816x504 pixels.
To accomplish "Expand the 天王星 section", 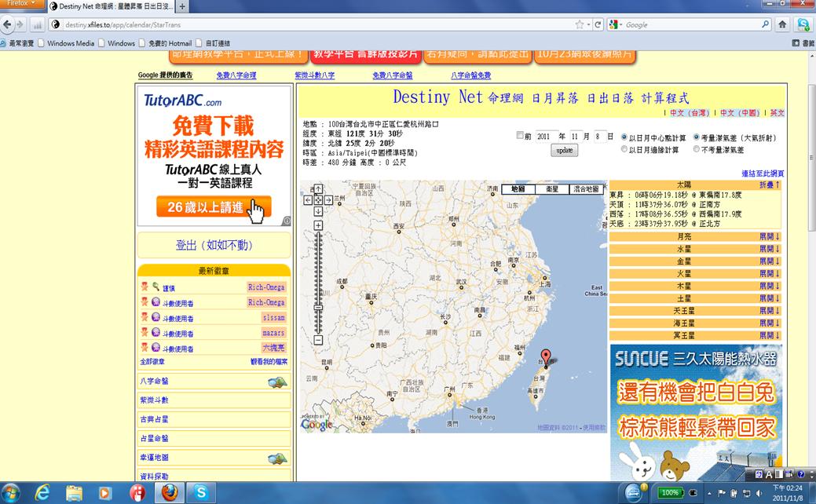I will point(767,311).
